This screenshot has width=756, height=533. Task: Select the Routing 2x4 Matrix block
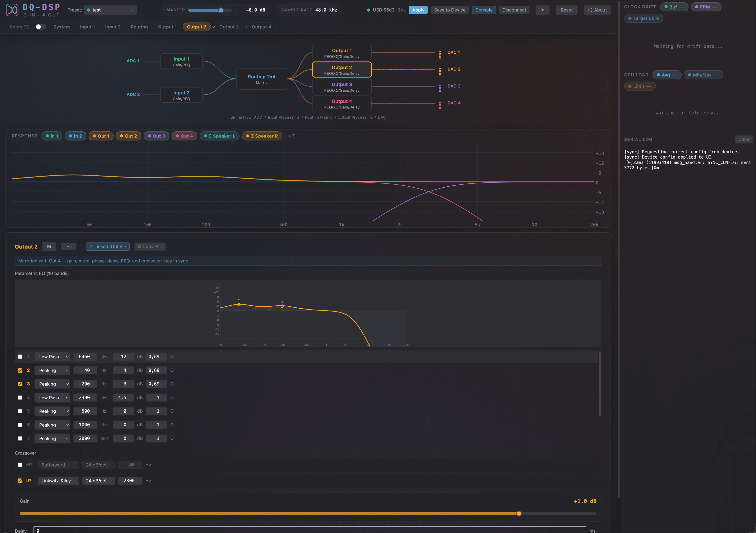click(x=261, y=79)
